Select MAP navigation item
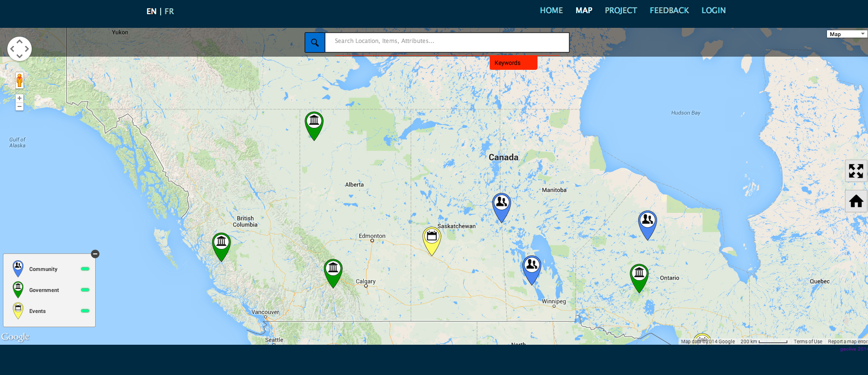The height and width of the screenshot is (375, 868). point(584,10)
